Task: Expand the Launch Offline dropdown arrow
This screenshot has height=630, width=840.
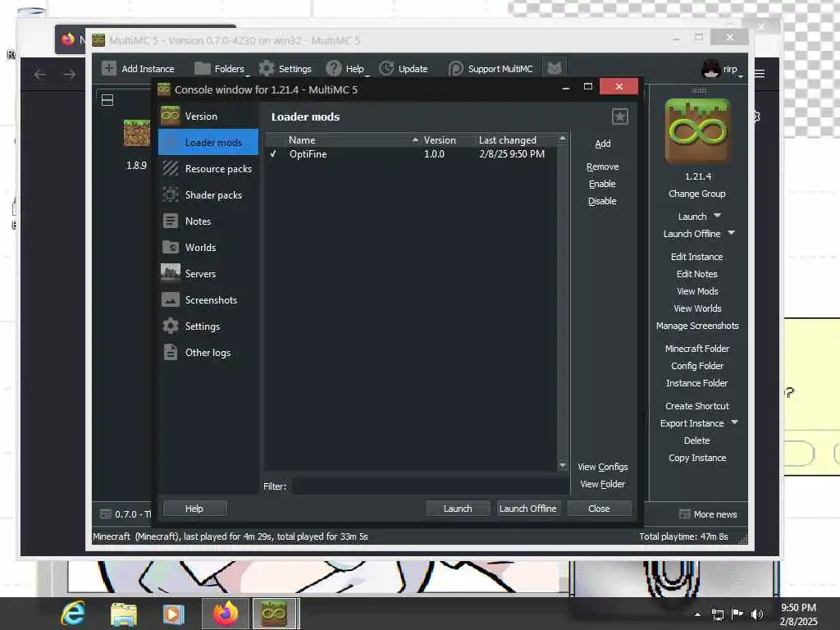Action: [x=731, y=233]
